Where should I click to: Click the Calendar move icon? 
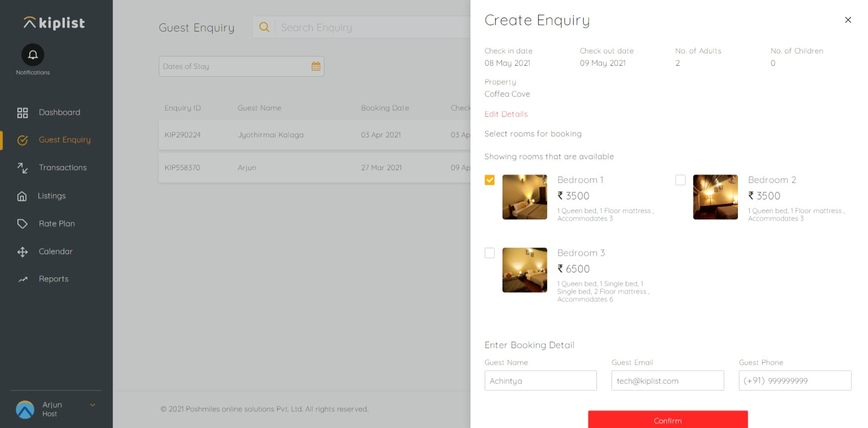(x=22, y=252)
